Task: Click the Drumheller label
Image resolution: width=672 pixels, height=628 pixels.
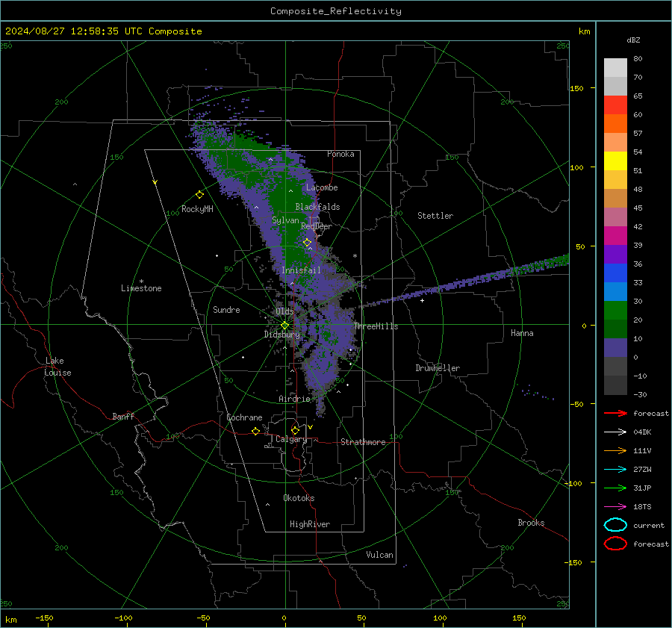Action: pos(438,368)
